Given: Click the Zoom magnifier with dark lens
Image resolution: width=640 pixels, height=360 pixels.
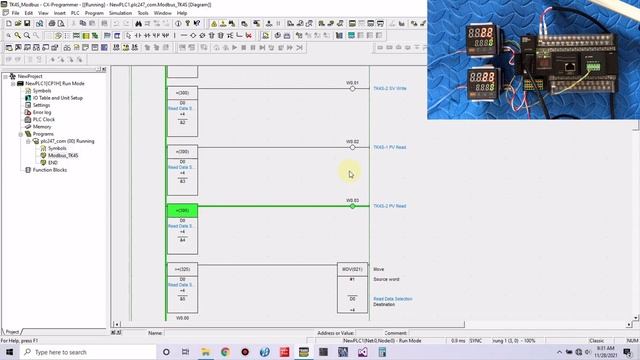Looking at the screenshot, I should point(27,36).
